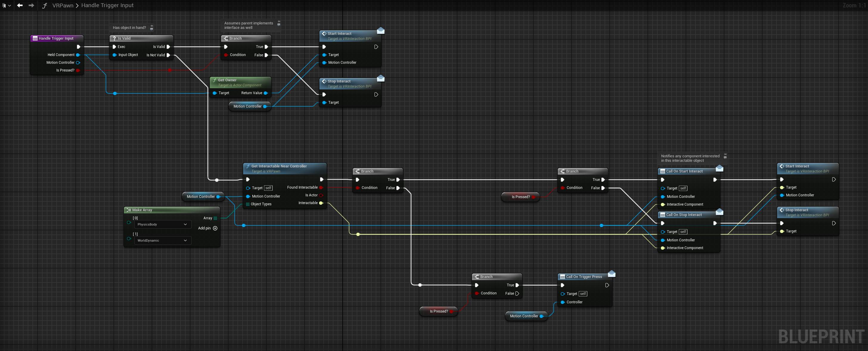Click the Controller input pin on Call On Trigger Press
The height and width of the screenshot is (351, 868).
click(x=562, y=302)
